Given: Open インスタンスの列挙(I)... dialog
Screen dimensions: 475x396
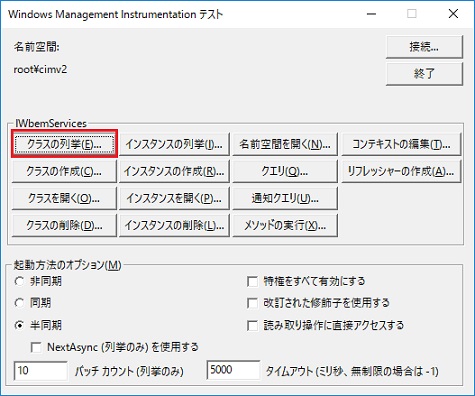Looking at the screenshot, I should point(174,144).
